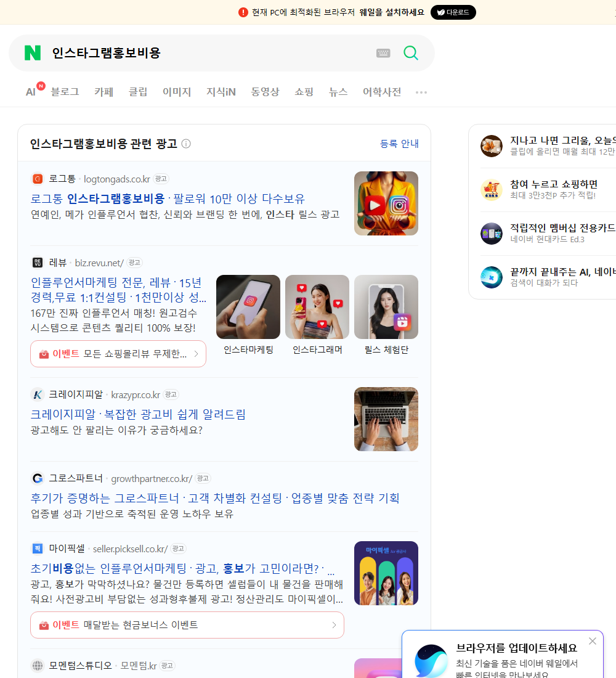The image size is (616, 678).
Task: Click the 모멘텀스튜디오 advertiser name
Action: (81, 666)
